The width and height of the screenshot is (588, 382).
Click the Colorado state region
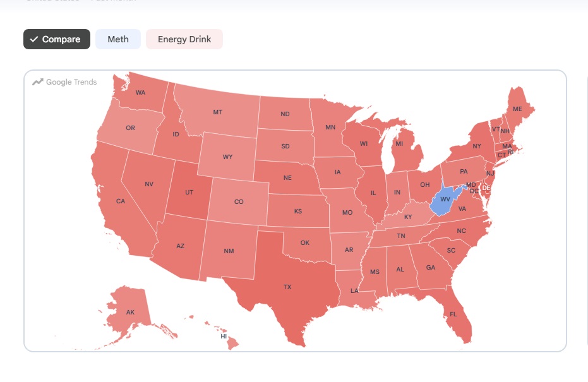click(x=239, y=201)
